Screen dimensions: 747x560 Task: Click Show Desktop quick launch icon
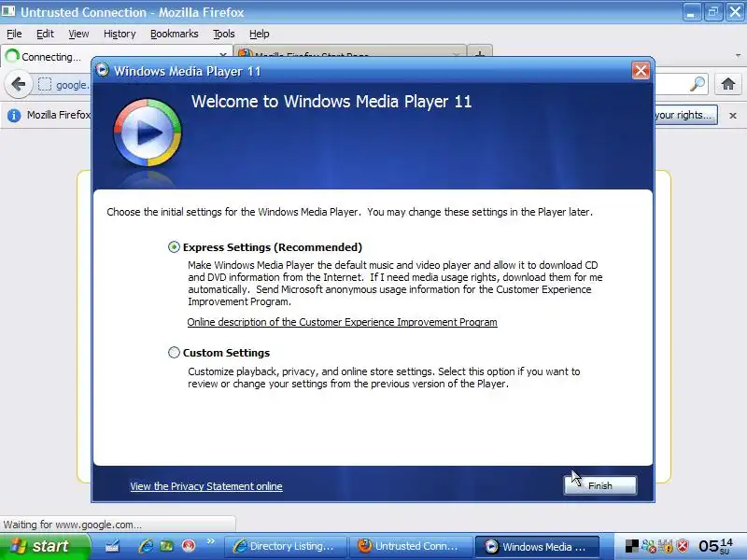112,546
